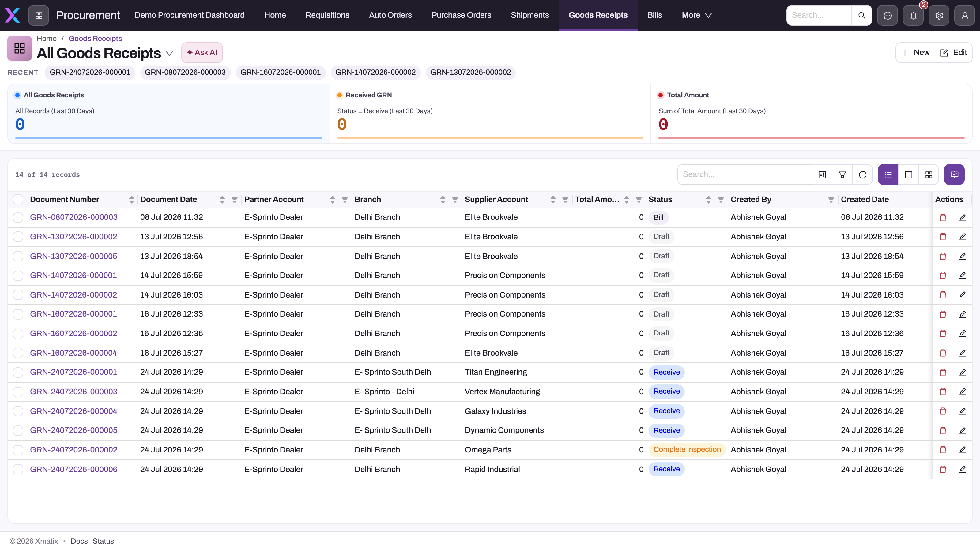Image resolution: width=980 pixels, height=551 pixels.
Task: Open the app launcher grid icon
Action: (x=38, y=15)
